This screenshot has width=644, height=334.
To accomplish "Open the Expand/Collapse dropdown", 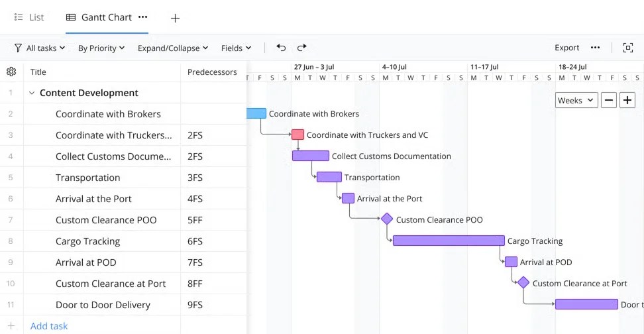I will point(173,48).
